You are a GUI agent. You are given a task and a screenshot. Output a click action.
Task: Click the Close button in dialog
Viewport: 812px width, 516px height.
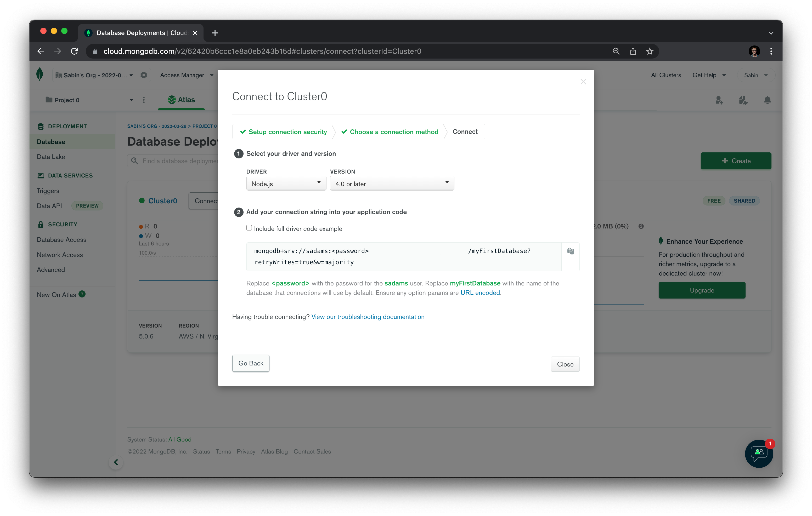tap(565, 364)
